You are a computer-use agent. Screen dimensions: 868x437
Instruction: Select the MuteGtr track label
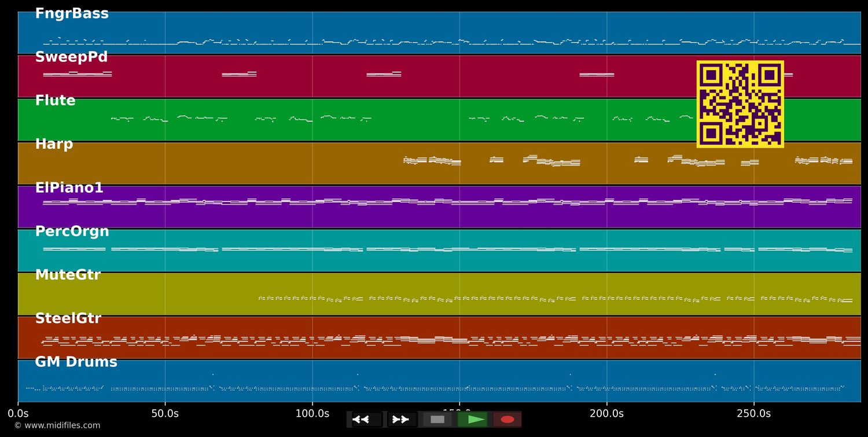[x=68, y=275]
